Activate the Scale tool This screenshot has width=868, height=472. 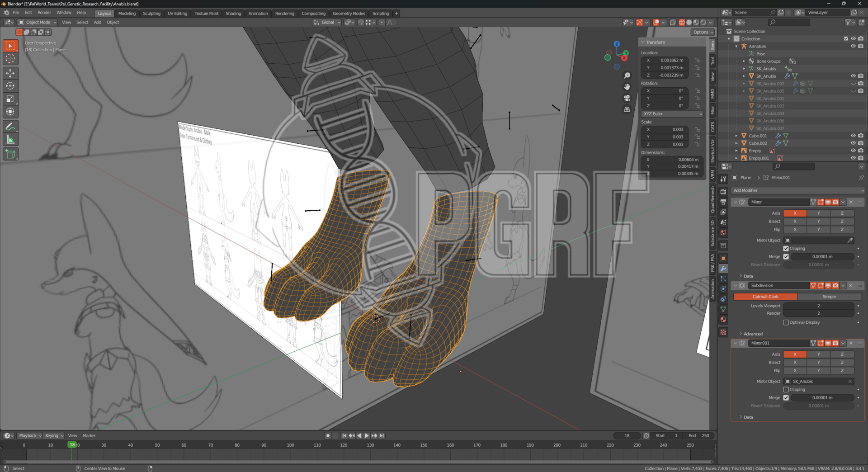tap(10, 99)
